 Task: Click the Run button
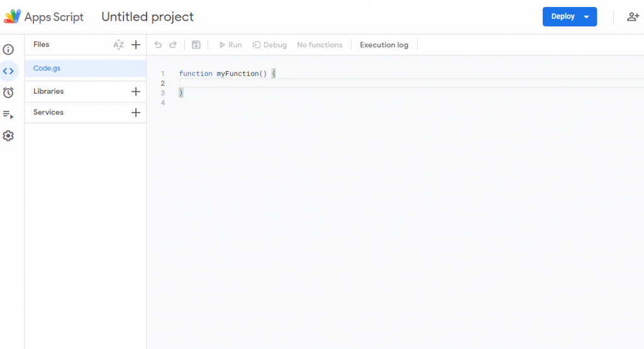[230, 45]
